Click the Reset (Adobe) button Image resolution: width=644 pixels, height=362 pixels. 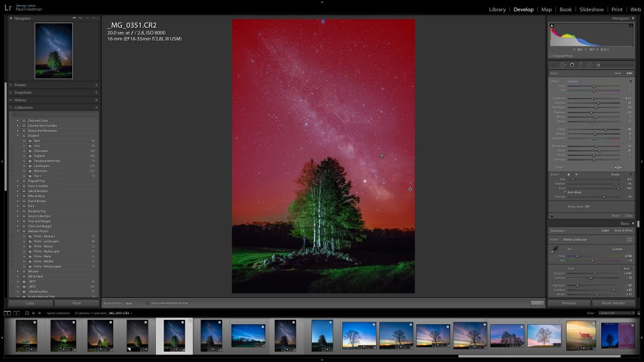(x=614, y=303)
